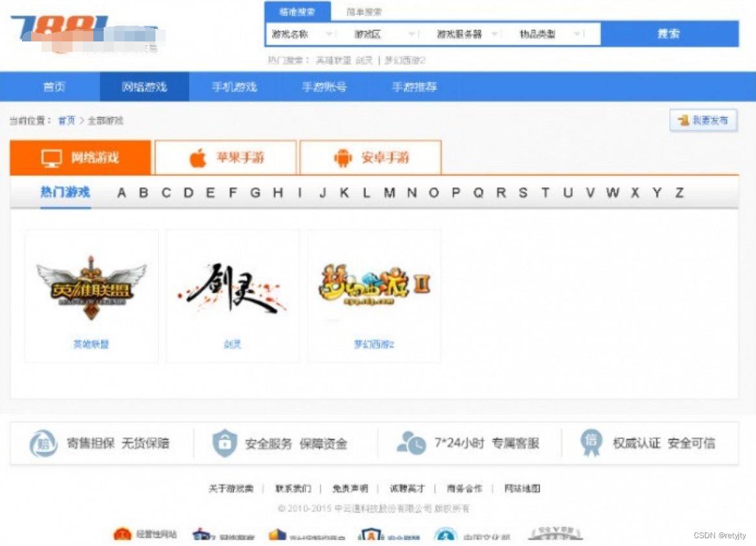
Task: Filter games by letter W
Action: click(613, 193)
